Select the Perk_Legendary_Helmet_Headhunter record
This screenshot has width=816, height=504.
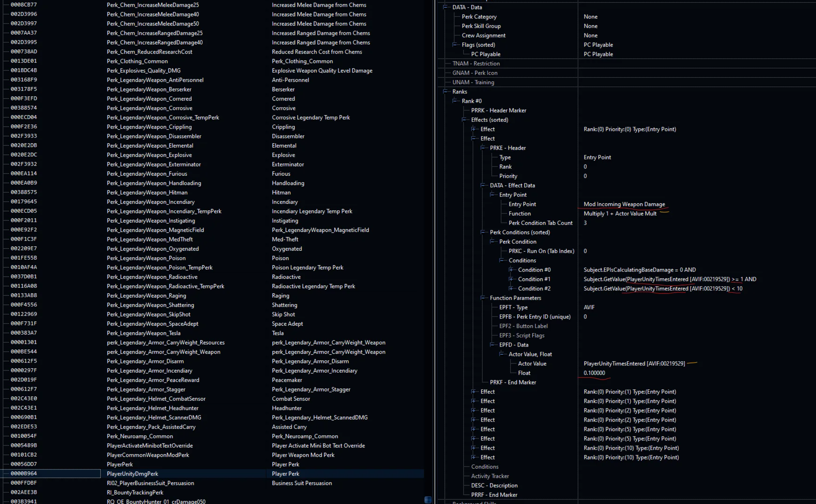click(152, 408)
